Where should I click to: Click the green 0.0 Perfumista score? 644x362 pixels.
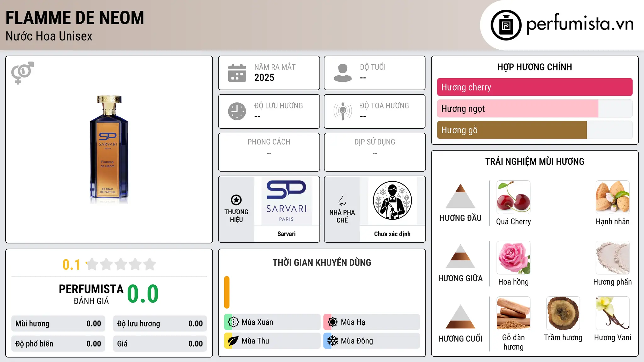[x=143, y=294]
